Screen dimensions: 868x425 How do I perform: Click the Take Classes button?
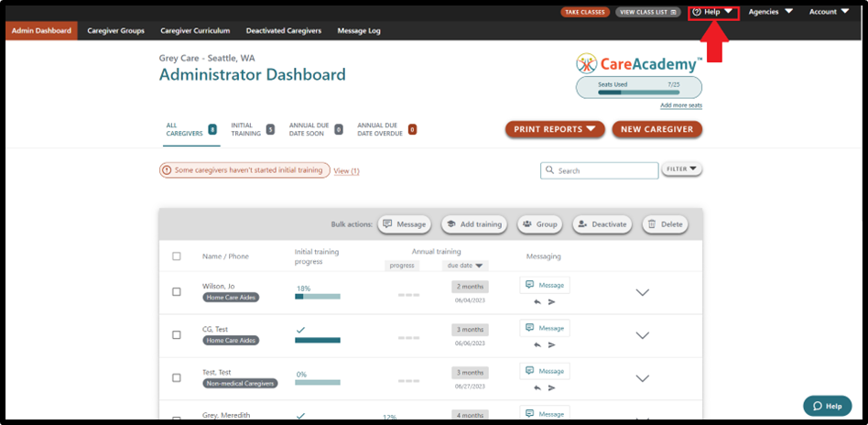pos(584,12)
